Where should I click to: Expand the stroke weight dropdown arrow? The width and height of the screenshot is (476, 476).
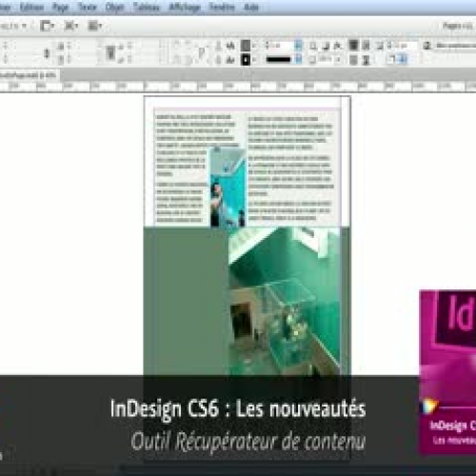coord(298,46)
